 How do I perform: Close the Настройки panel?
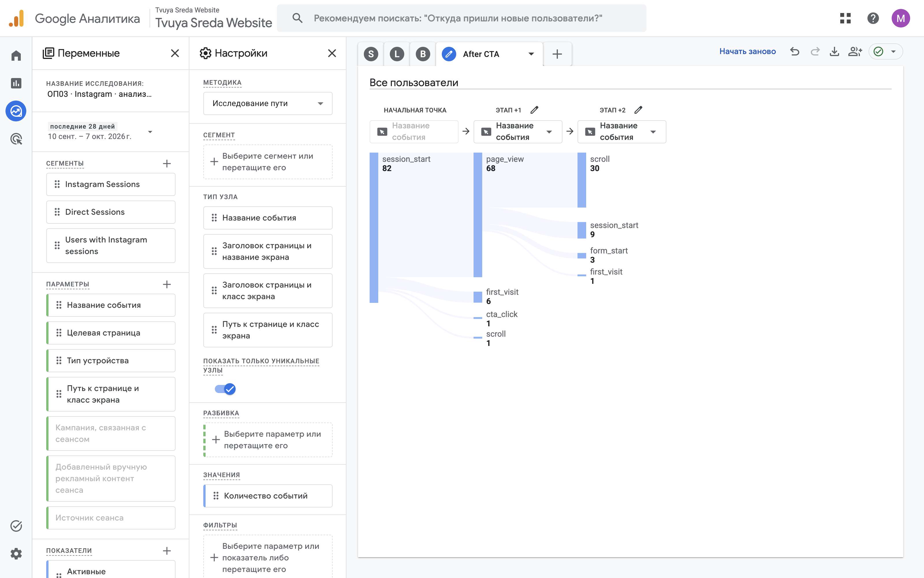332,53
